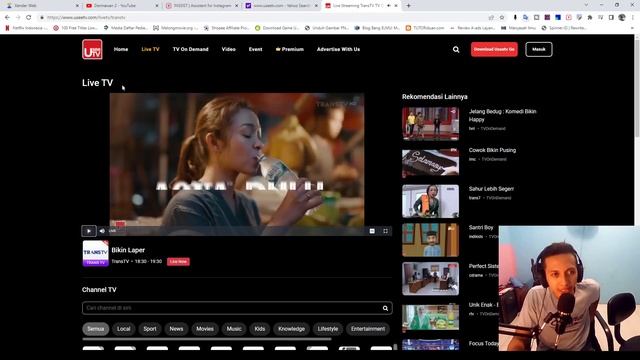
Task: Switch to the Sender Web tab
Action: [41, 6]
